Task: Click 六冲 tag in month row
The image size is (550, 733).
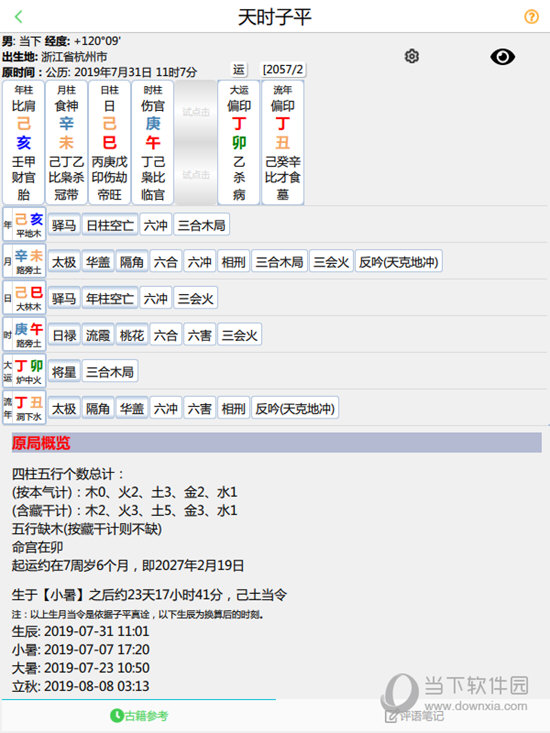Action: tap(200, 262)
